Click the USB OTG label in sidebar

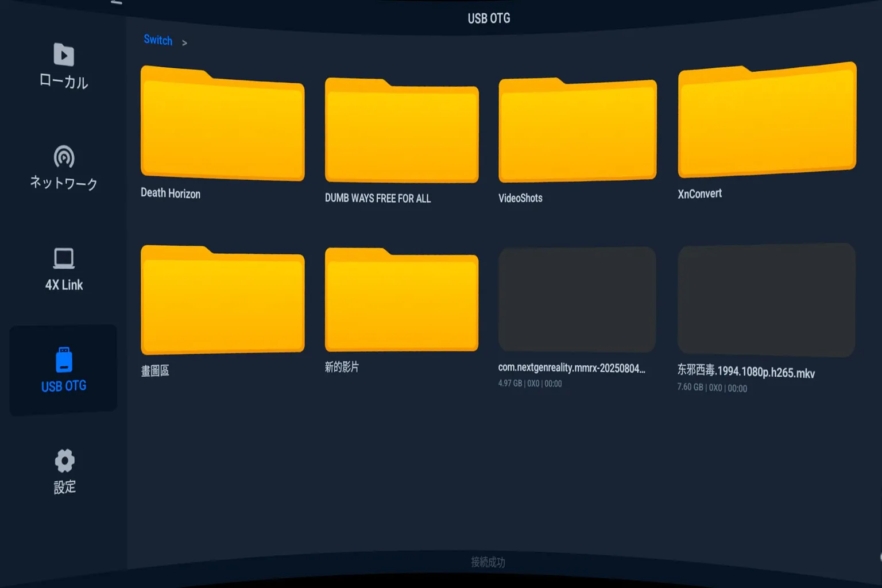[x=64, y=386]
